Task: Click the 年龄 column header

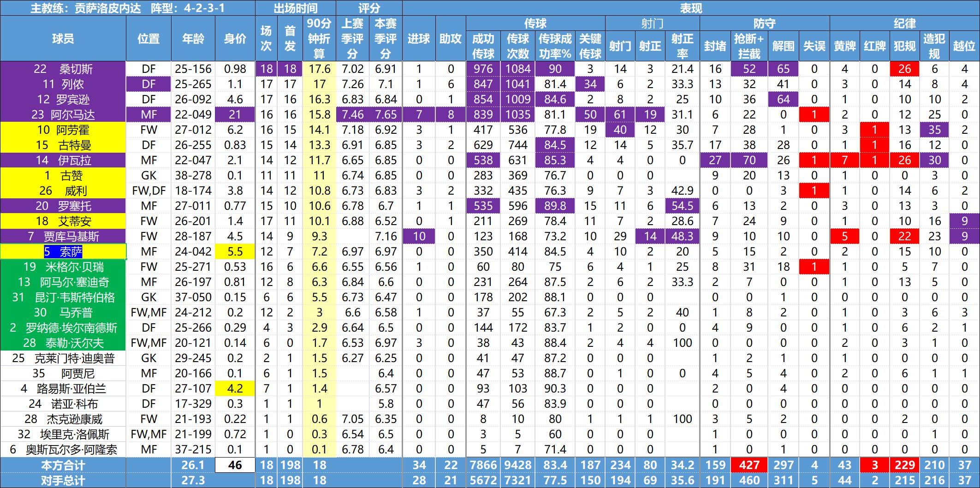Action: pyautogui.click(x=193, y=38)
